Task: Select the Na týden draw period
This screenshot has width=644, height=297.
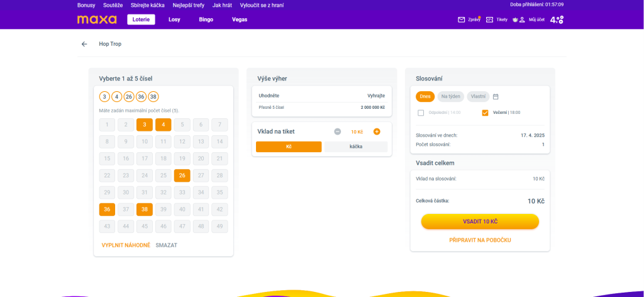Action: pyautogui.click(x=450, y=96)
